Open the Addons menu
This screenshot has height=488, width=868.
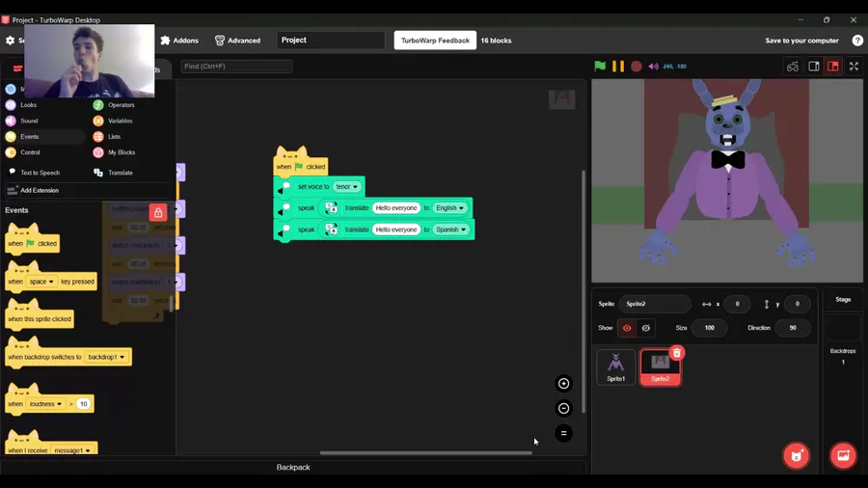pos(179,41)
